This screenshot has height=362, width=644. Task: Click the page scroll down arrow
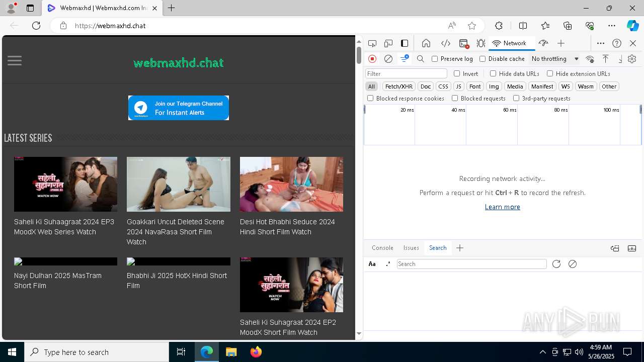(x=359, y=333)
